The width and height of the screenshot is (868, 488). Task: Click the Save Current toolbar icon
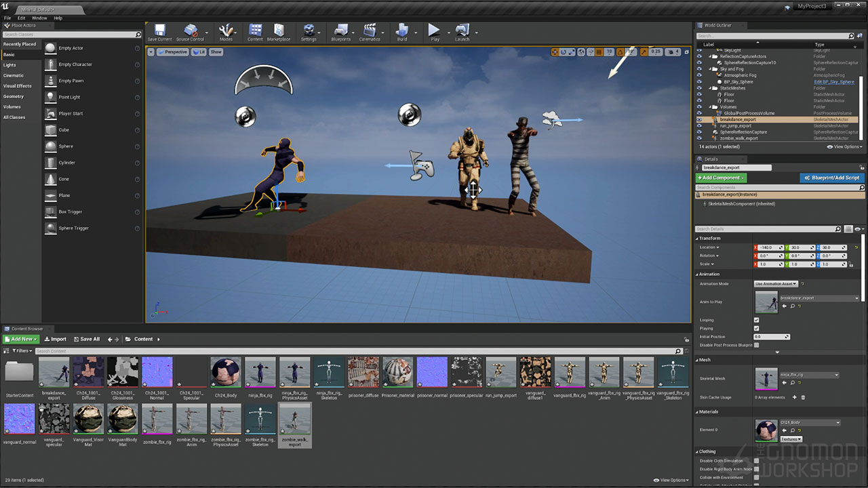click(x=159, y=32)
